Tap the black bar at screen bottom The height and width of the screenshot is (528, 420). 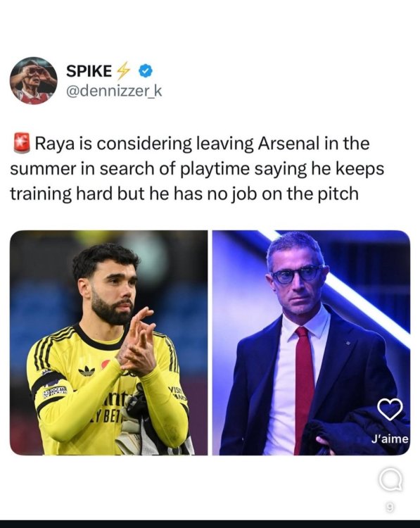(210, 524)
